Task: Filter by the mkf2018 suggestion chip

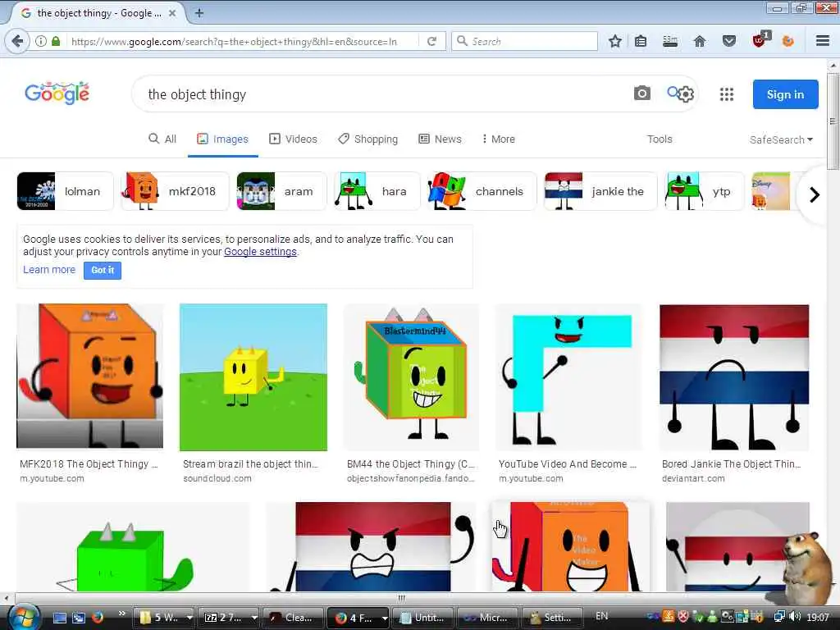Action: click(176, 191)
